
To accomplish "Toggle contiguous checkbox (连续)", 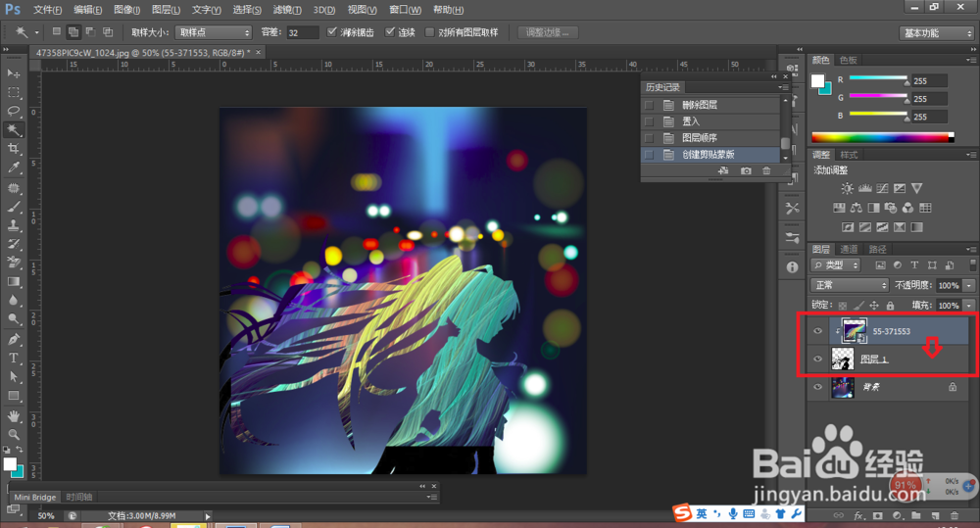I will (390, 32).
